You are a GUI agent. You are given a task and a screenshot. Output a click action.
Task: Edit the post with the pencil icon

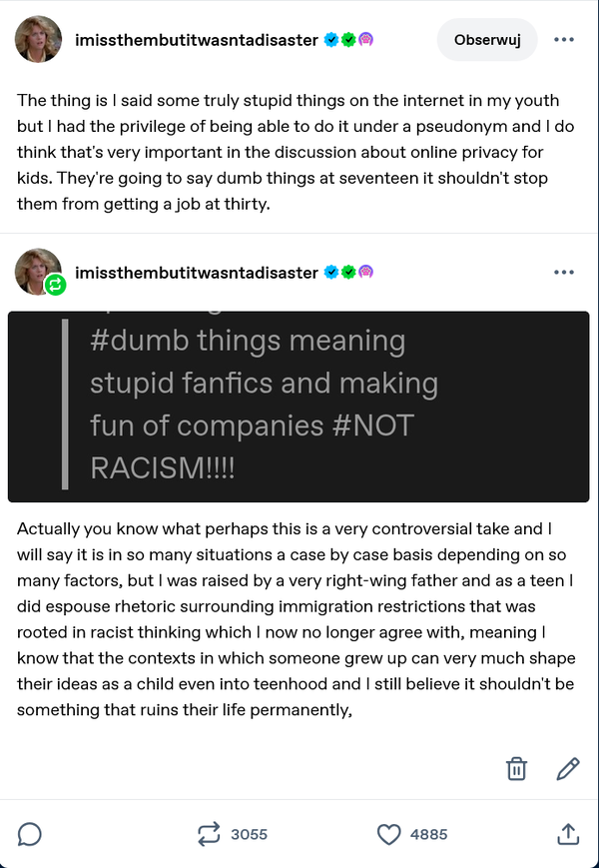pyautogui.click(x=567, y=769)
